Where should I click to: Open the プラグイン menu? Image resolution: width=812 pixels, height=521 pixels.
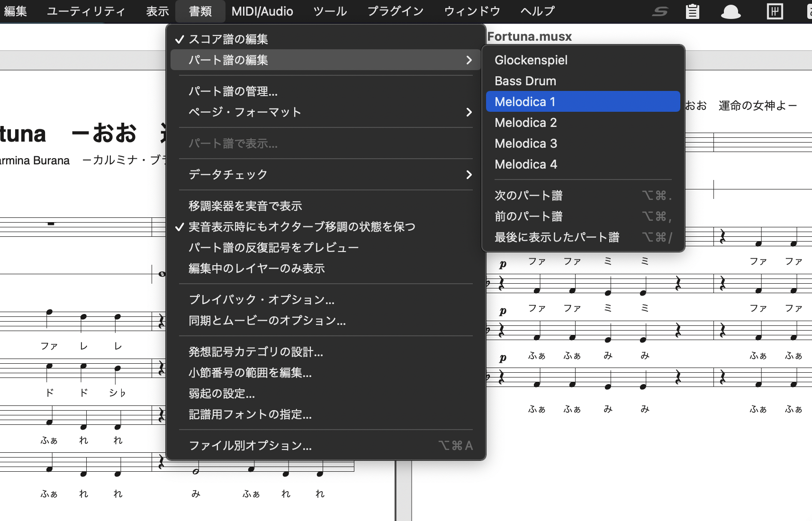396,11
